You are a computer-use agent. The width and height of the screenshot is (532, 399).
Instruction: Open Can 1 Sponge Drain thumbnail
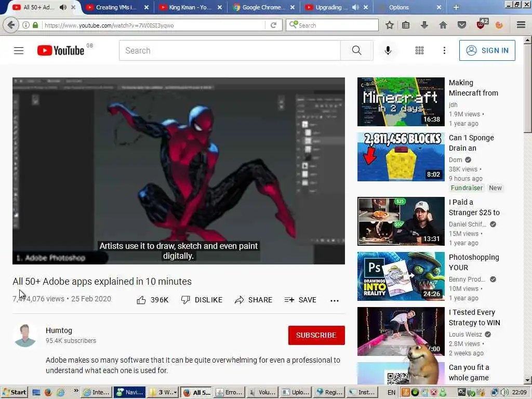[x=401, y=157]
